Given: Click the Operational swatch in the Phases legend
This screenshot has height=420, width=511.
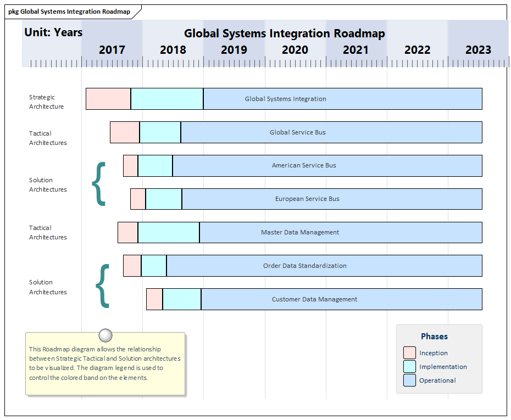Looking at the screenshot, I should coord(409,380).
